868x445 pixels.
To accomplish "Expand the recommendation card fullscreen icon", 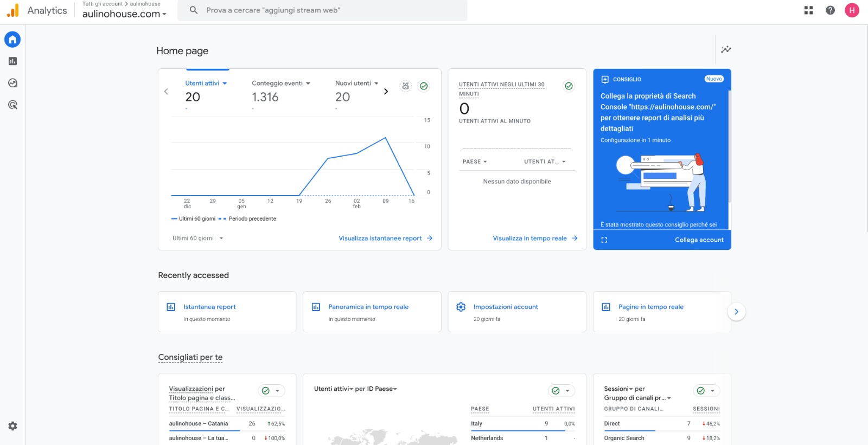I will pyautogui.click(x=604, y=240).
